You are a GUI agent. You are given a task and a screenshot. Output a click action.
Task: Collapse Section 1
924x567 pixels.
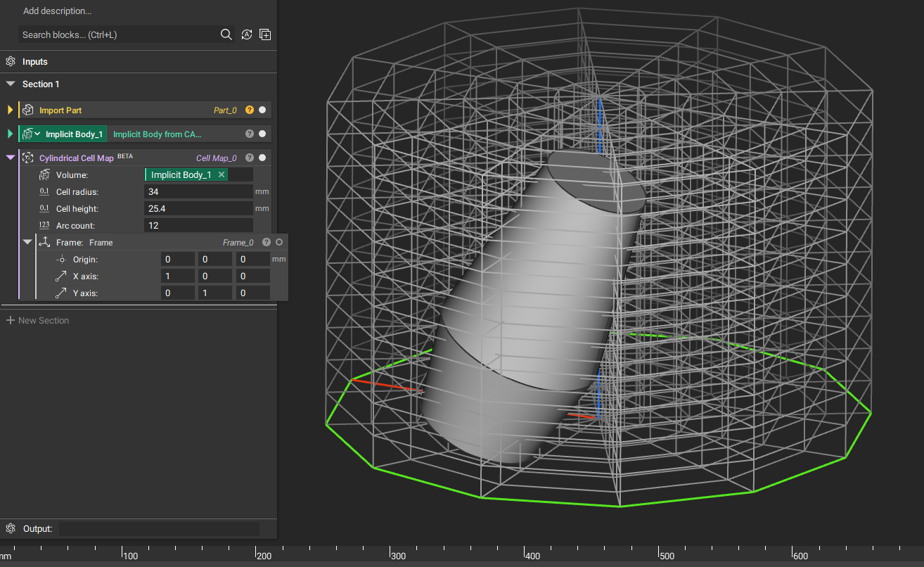(11, 84)
